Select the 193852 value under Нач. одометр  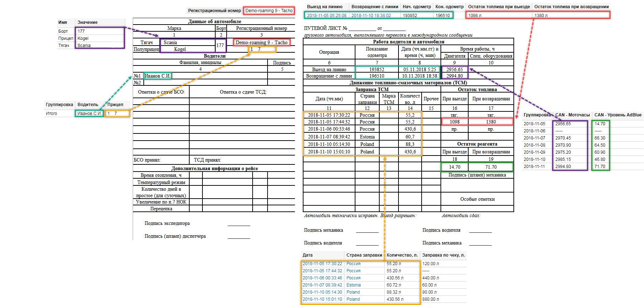tap(410, 16)
